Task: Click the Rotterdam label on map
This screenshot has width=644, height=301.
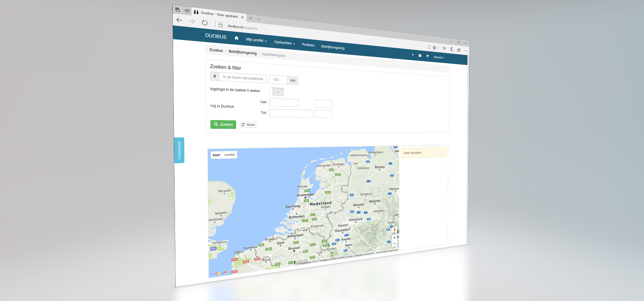Action: [x=297, y=217]
